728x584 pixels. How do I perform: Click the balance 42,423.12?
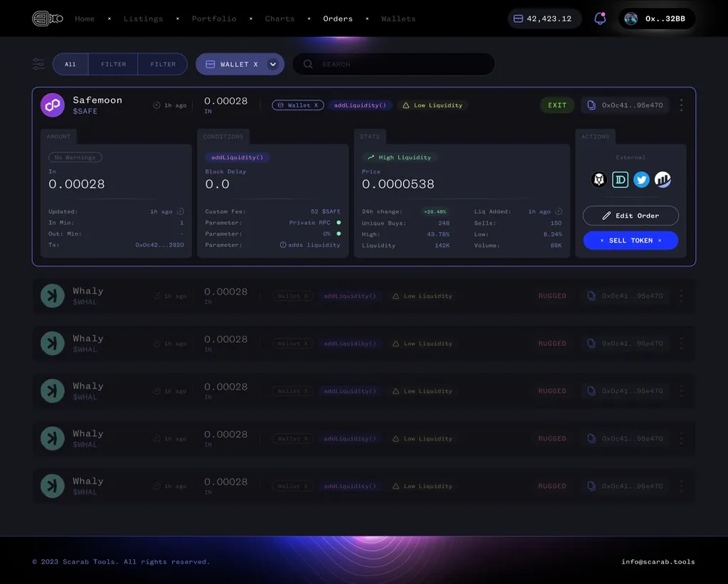click(549, 18)
